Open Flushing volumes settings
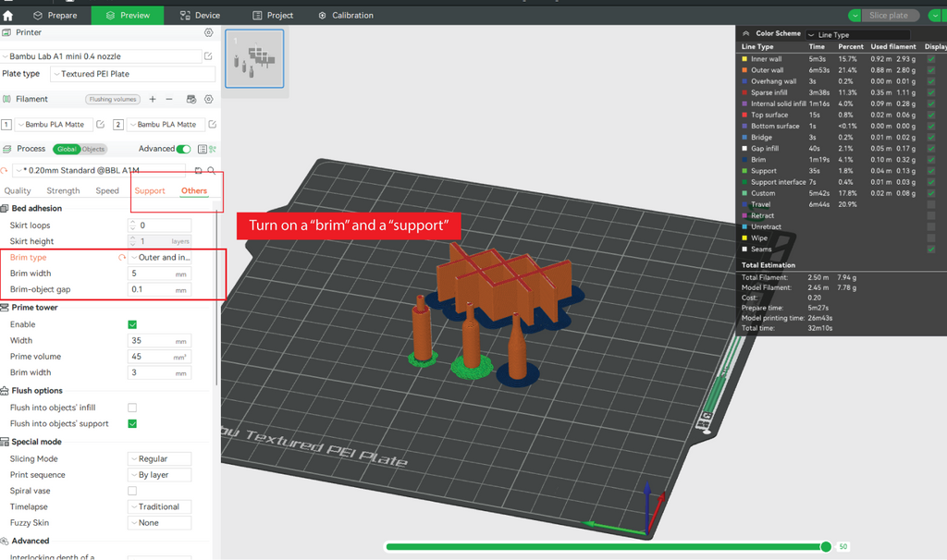Viewport: 947px width, 560px height. point(113,100)
